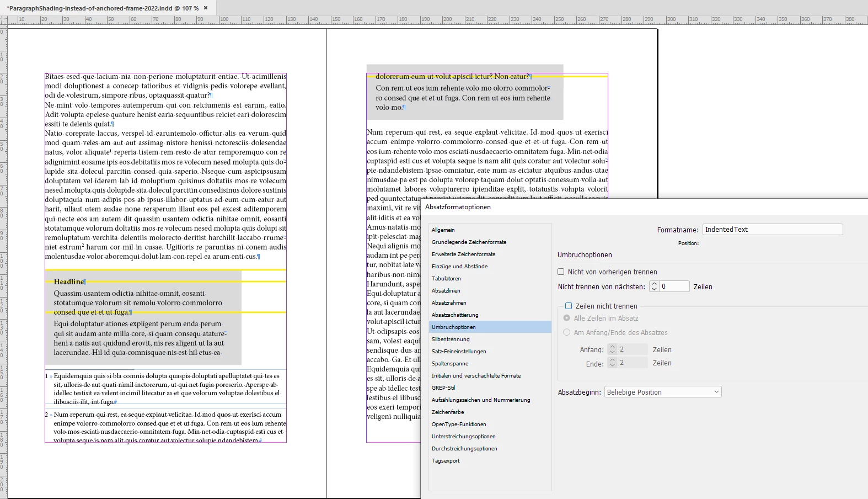The height and width of the screenshot is (499, 868).
Task: Open Unterstreichungsoptionen category
Action: [490, 436]
